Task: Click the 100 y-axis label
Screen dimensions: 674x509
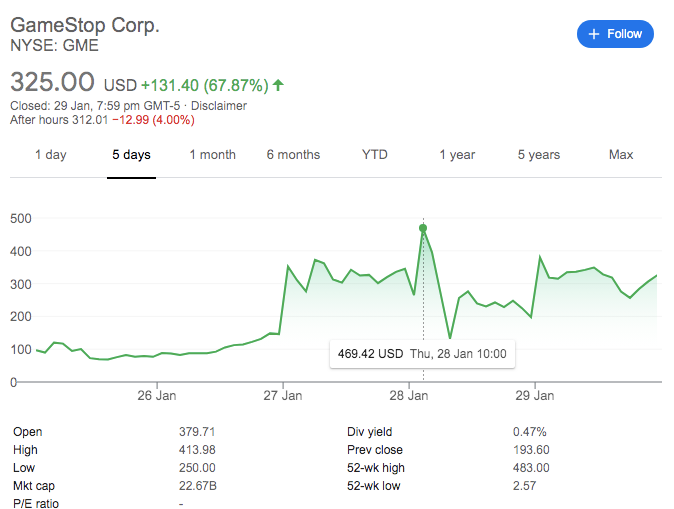Action: pyautogui.click(x=21, y=350)
